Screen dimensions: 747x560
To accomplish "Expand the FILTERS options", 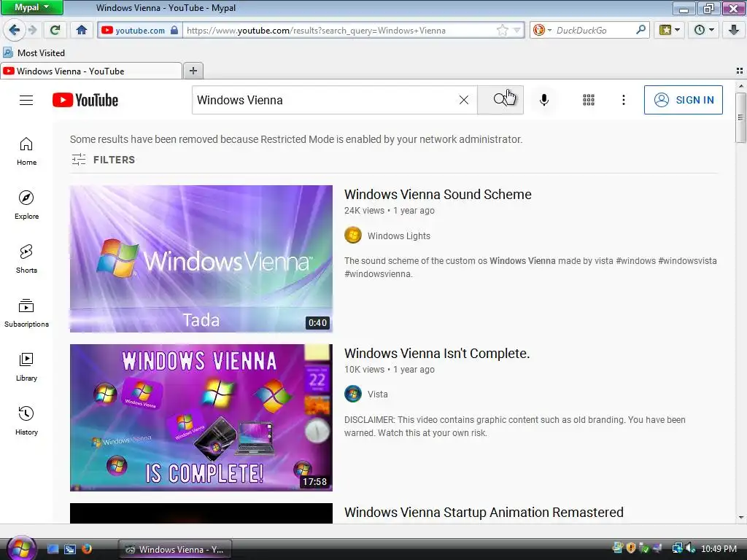I will tap(104, 160).
